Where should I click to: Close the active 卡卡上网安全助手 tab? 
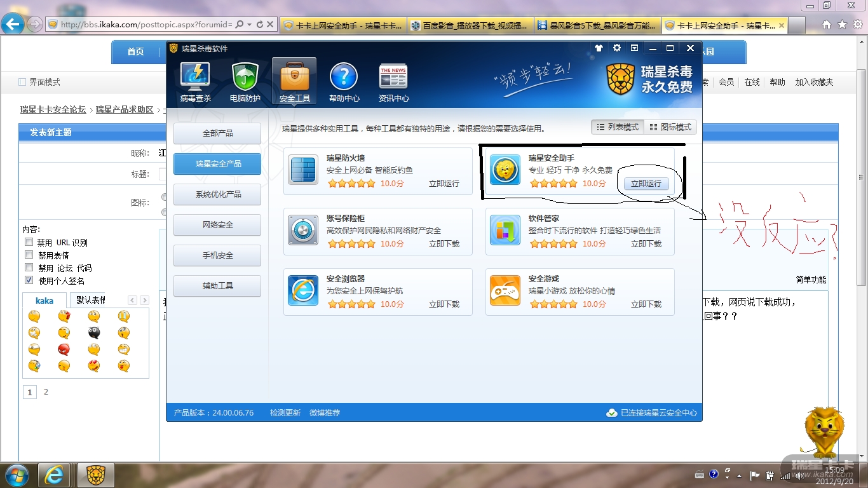(782, 25)
